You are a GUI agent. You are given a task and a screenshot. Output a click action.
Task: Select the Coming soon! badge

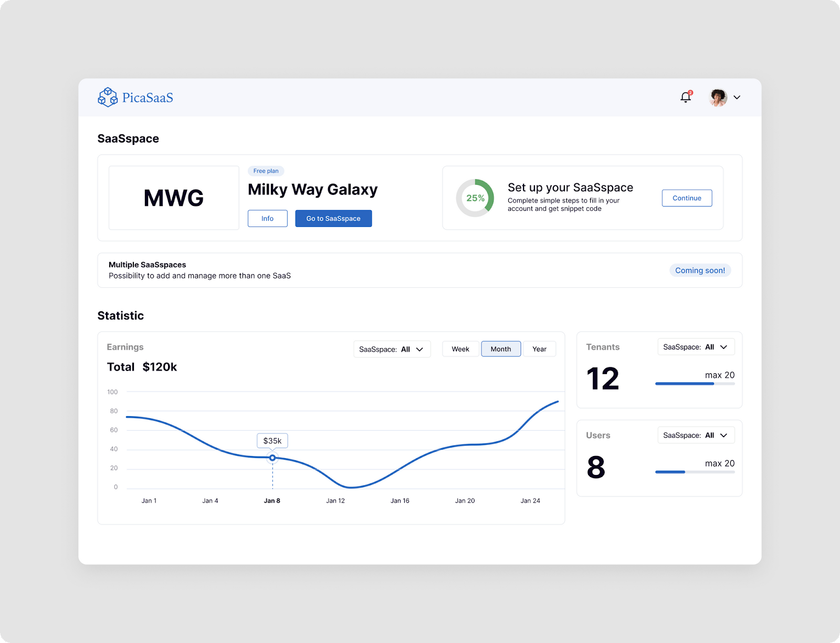700,270
